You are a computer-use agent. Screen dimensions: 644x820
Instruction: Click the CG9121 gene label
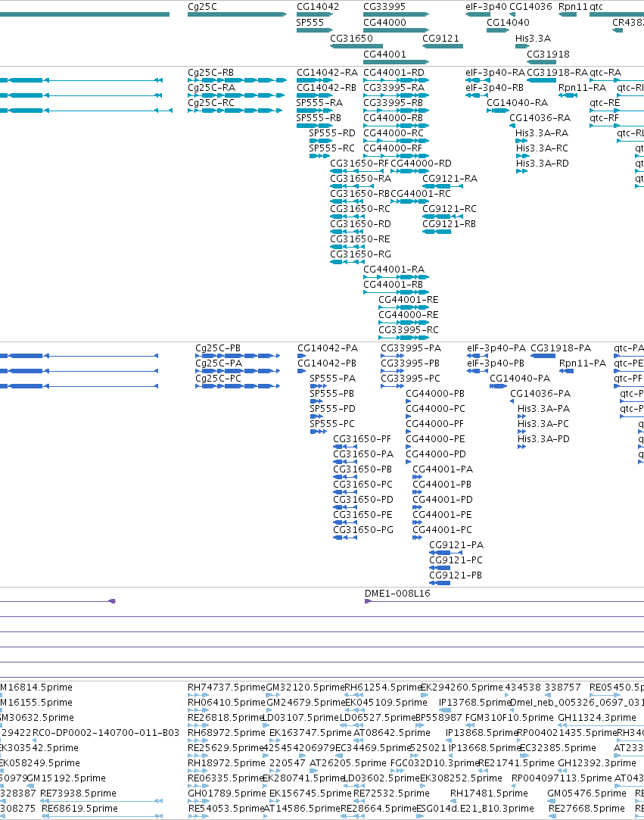coord(440,38)
